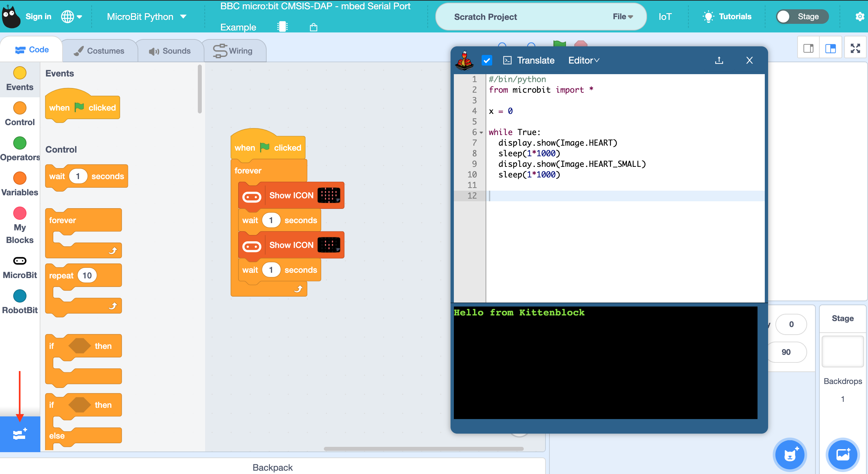Open the File dropdown menu
Viewport: 868px width, 474px height.
click(623, 17)
